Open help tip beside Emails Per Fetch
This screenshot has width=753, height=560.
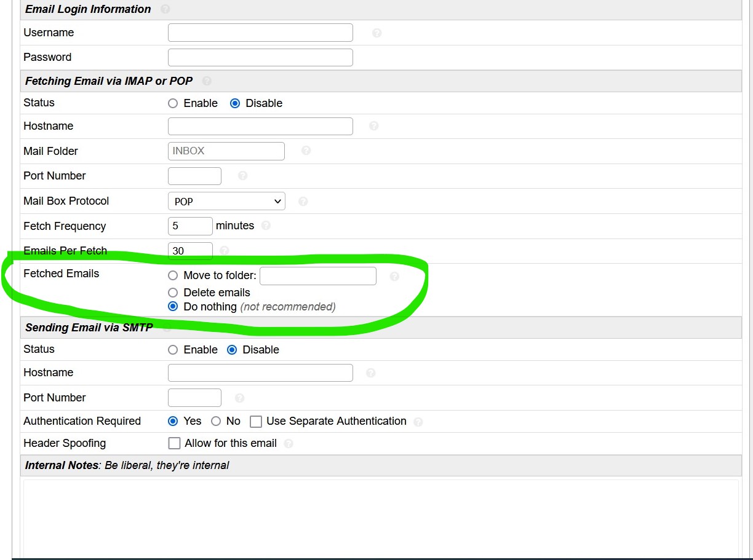pyautogui.click(x=225, y=251)
